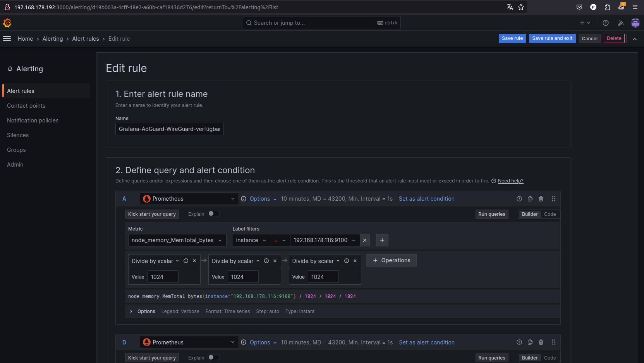
Task: Click the Grafana logo icon
Action: [7, 23]
